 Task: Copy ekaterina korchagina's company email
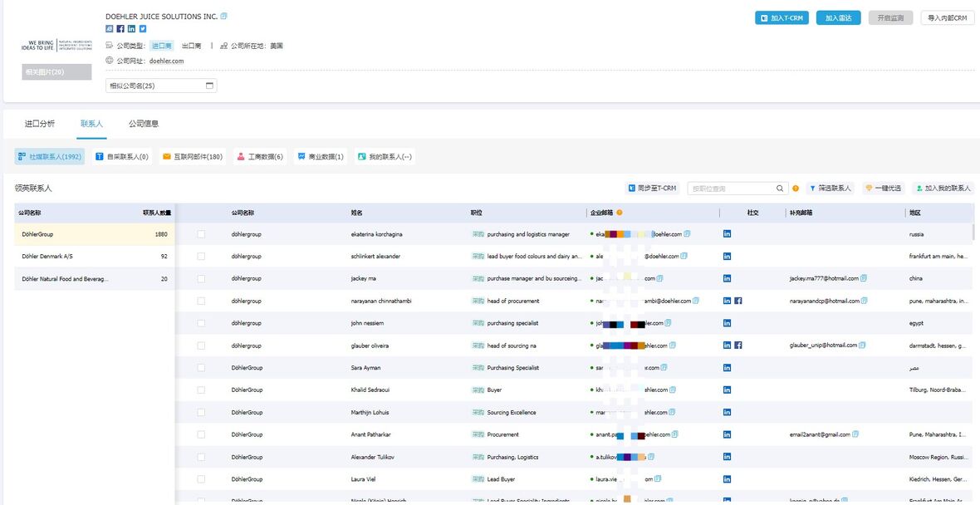687,233
